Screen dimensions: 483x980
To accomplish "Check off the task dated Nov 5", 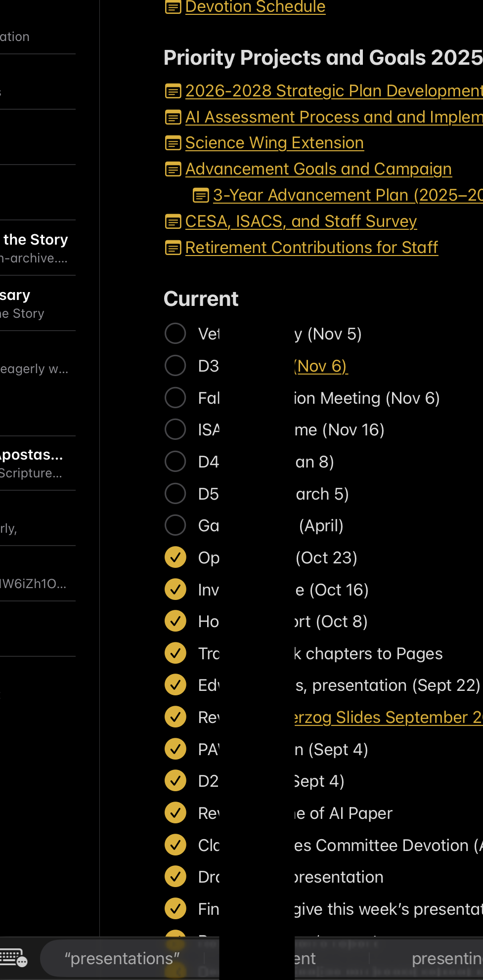I will click(175, 334).
